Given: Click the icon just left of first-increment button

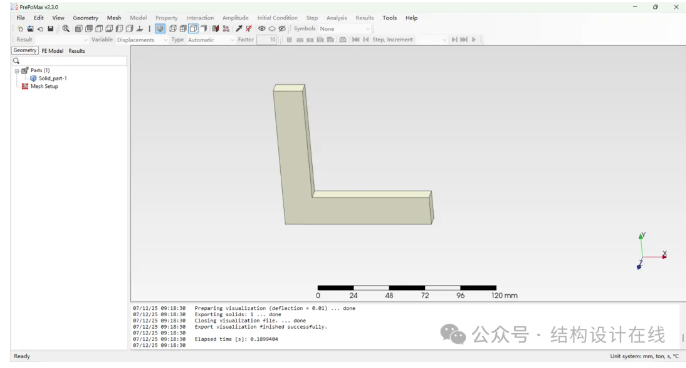Looking at the screenshot, I should [343, 40].
